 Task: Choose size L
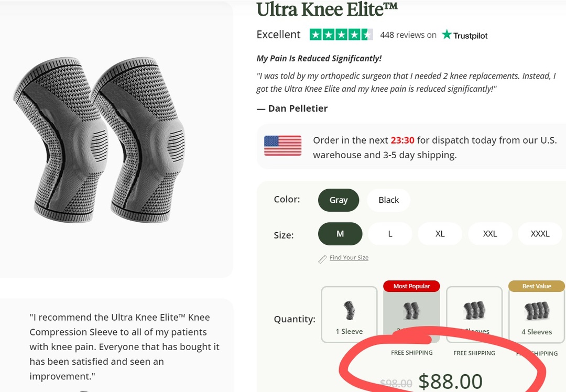pyautogui.click(x=390, y=234)
